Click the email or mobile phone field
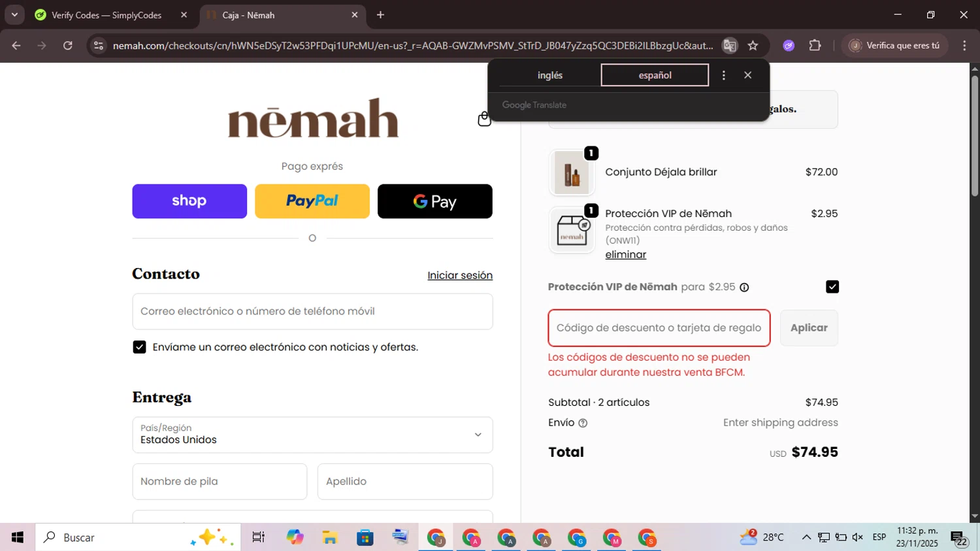The height and width of the screenshot is (551, 980). click(312, 312)
